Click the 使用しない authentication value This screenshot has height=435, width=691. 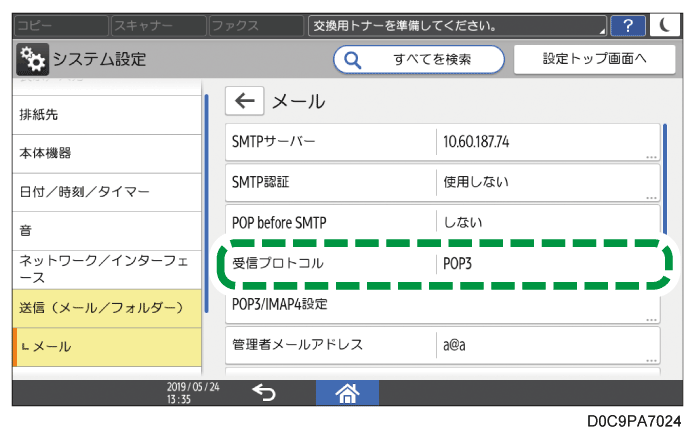[x=476, y=182]
